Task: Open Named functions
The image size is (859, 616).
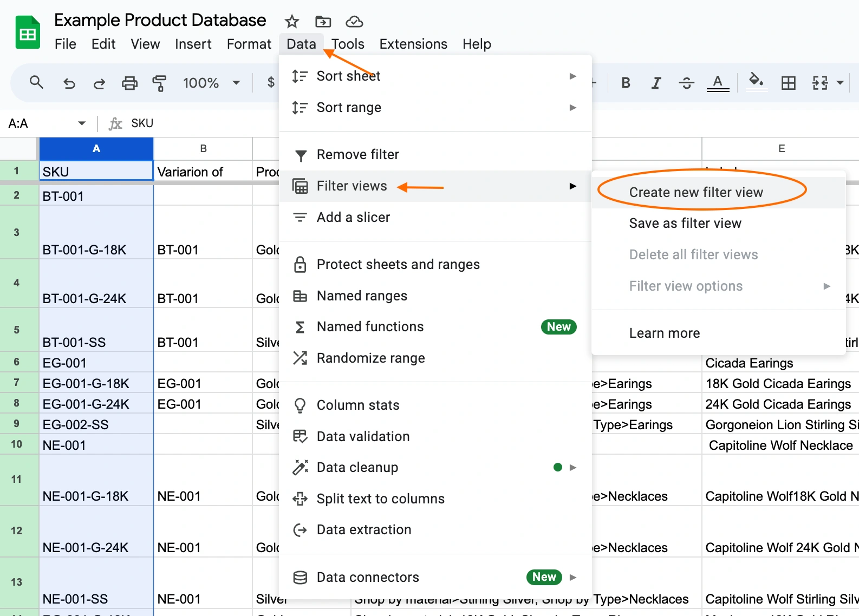Action: tap(435, 327)
